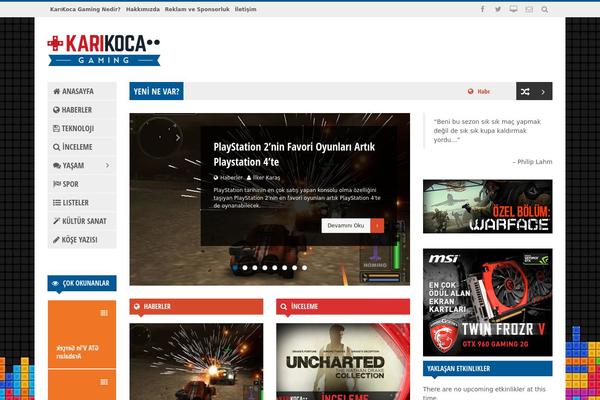The height and width of the screenshot is (400, 600).
Task: Select the sixth slider dot
Action: (285, 268)
